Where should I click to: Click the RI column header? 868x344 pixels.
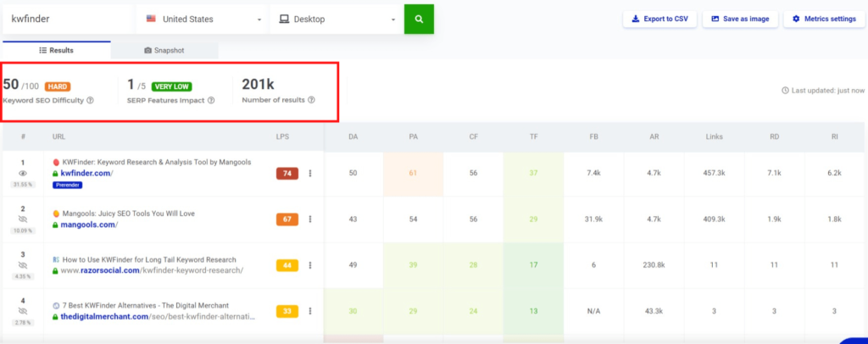(834, 136)
